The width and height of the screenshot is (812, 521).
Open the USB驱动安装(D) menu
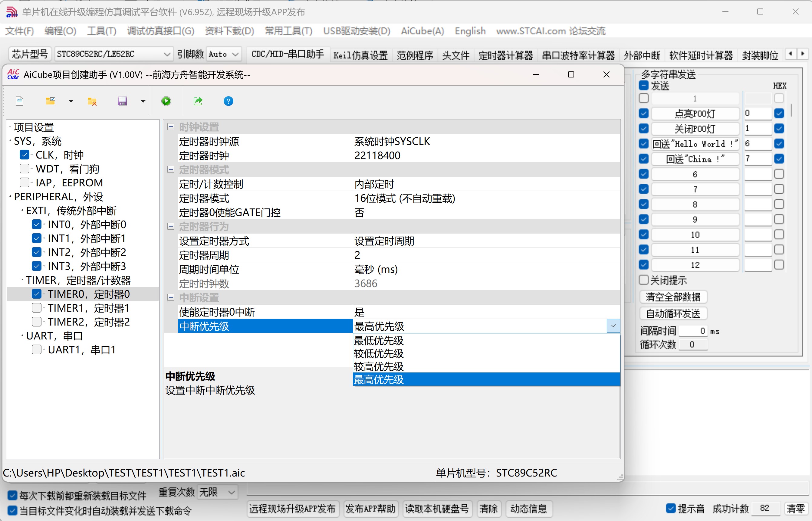[x=357, y=31]
